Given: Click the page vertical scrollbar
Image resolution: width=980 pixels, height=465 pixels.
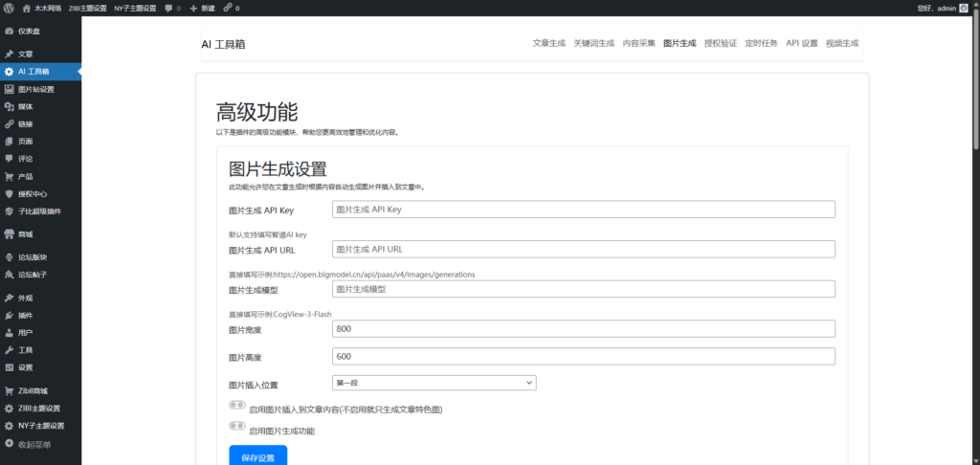Looking at the screenshot, I should pyautogui.click(x=975, y=81).
